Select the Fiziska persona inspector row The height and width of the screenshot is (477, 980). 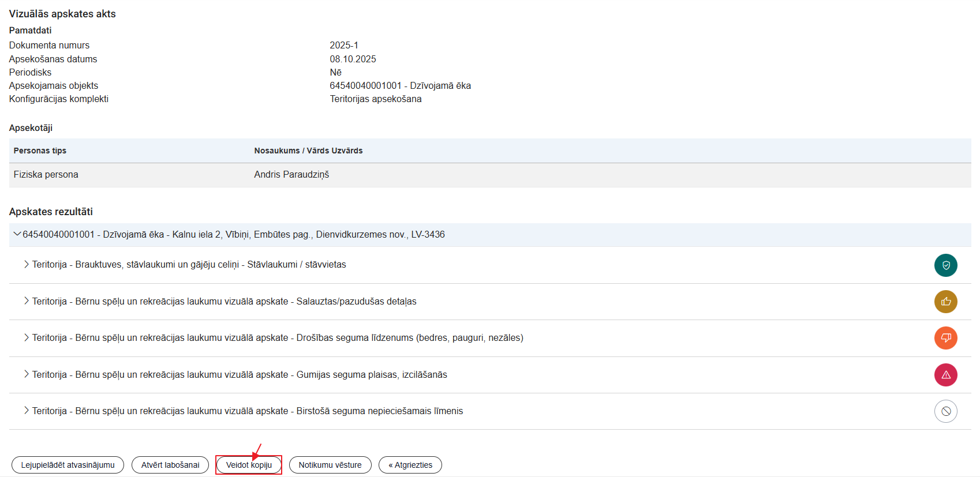pyautogui.click(x=46, y=175)
